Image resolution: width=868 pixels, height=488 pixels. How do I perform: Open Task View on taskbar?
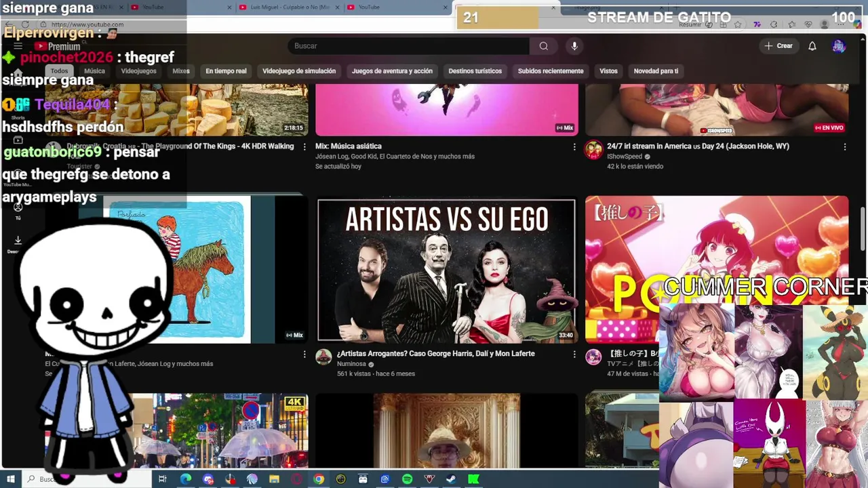163,479
